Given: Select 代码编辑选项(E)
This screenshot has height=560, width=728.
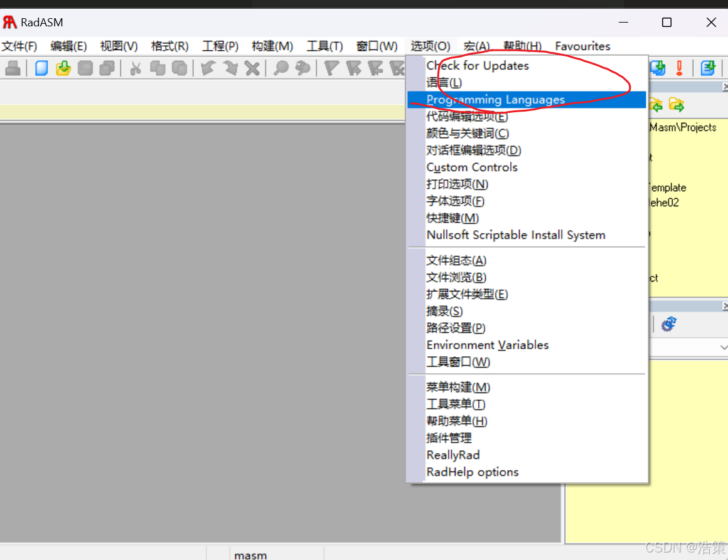Looking at the screenshot, I should [527, 117].
